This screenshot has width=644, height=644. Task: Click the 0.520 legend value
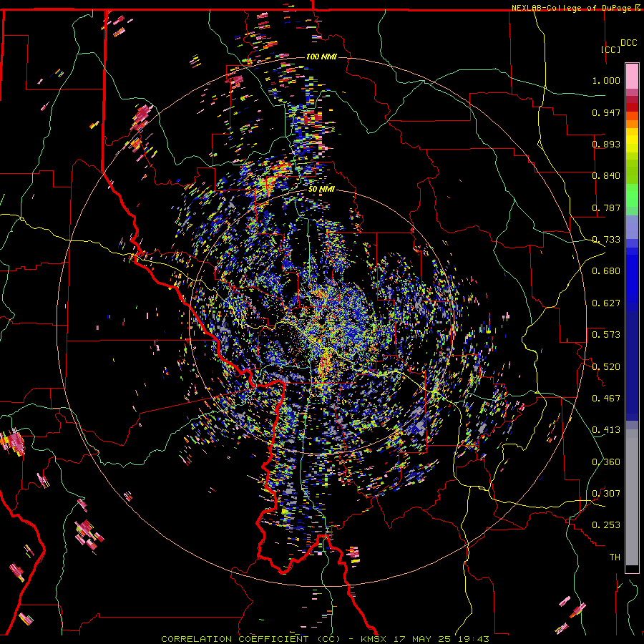pos(606,367)
